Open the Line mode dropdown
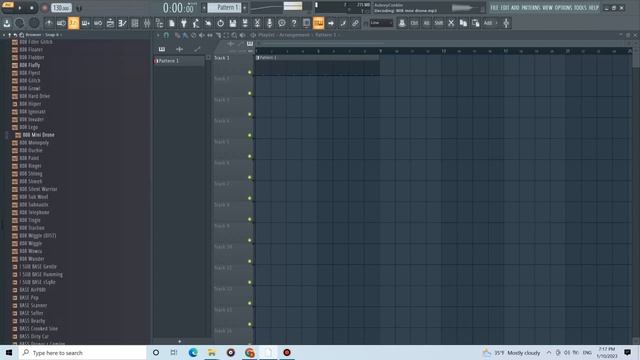 coord(381,23)
